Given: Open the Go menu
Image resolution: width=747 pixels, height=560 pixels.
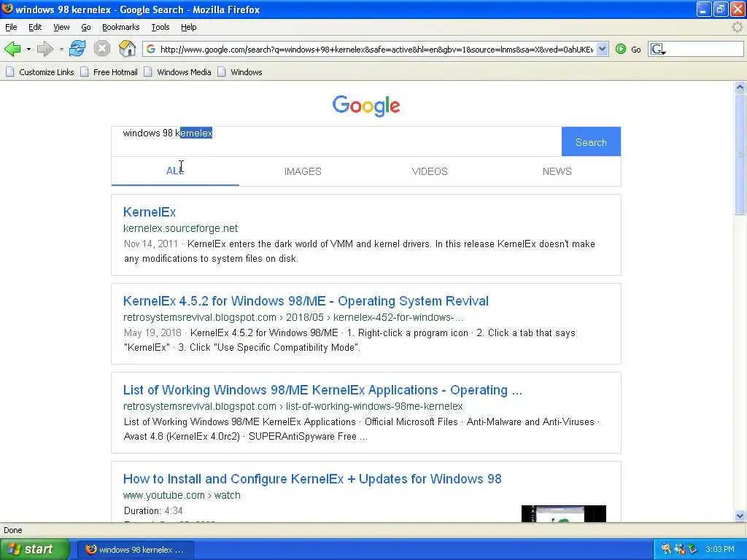Looking at the screenshot, I should pyautogui.click(x=86, y=27).
